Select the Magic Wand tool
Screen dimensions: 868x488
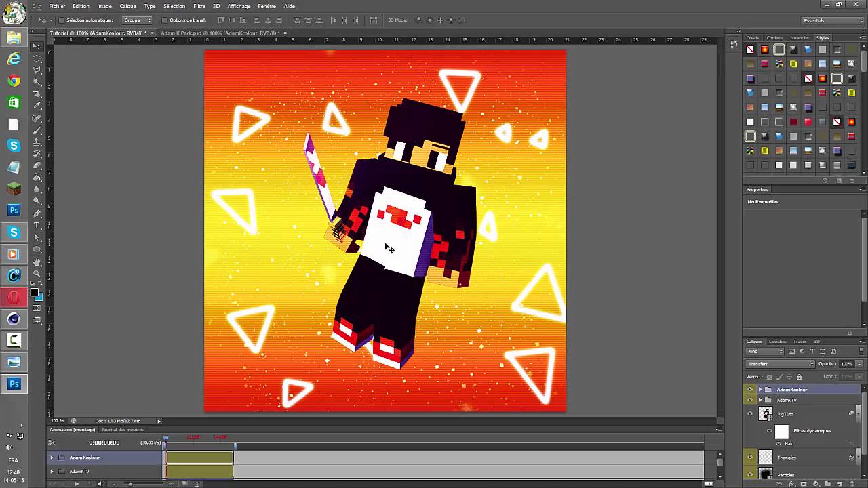point(37,82)
